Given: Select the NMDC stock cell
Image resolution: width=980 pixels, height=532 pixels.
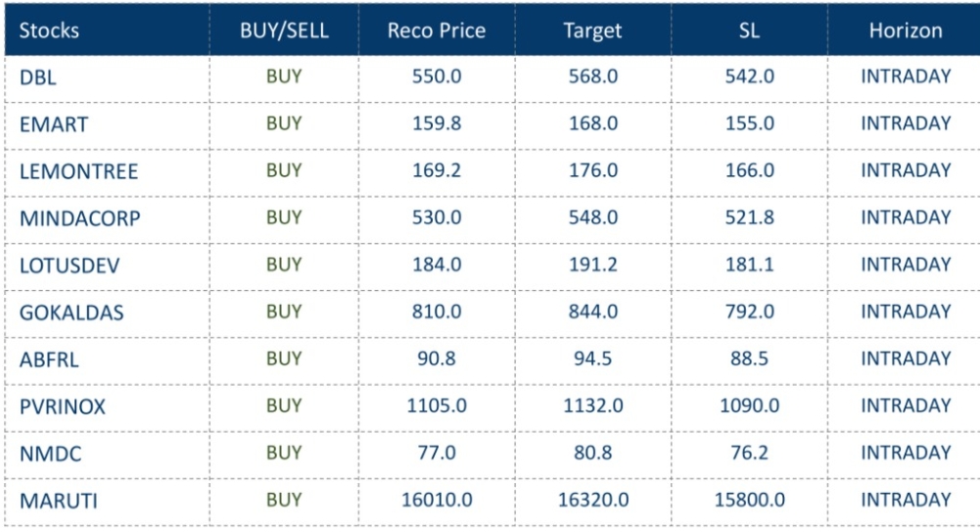Looking at the screenshot, I should pyautogui.click(x=44, y=455).
